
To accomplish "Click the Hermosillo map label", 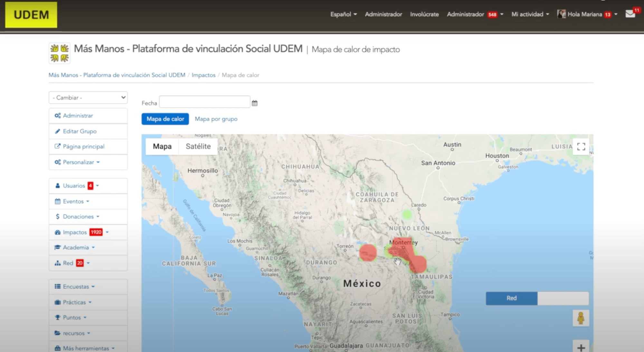I will click(x=203, y=171).
